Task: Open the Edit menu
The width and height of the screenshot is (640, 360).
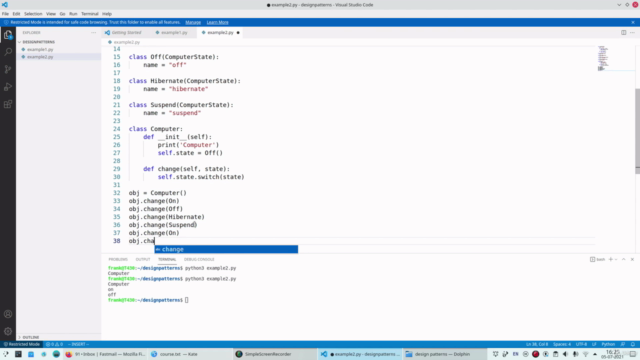Action: point(16,14)
